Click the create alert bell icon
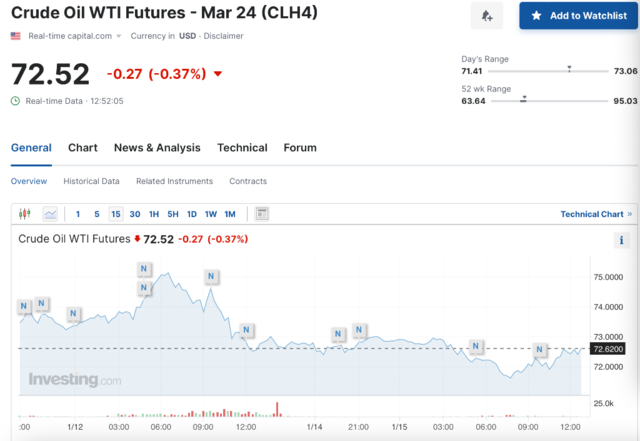 coord(487,16)
